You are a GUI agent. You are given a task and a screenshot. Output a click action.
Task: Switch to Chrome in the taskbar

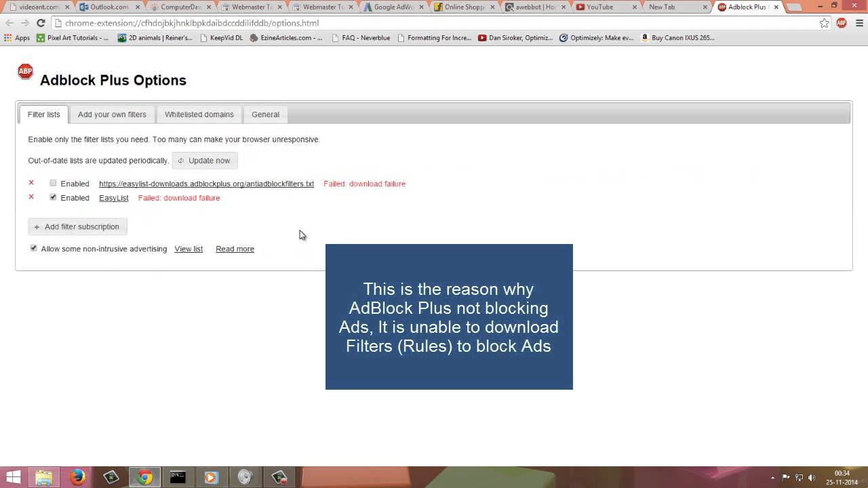pyautogui.click(x=144, y=477)
